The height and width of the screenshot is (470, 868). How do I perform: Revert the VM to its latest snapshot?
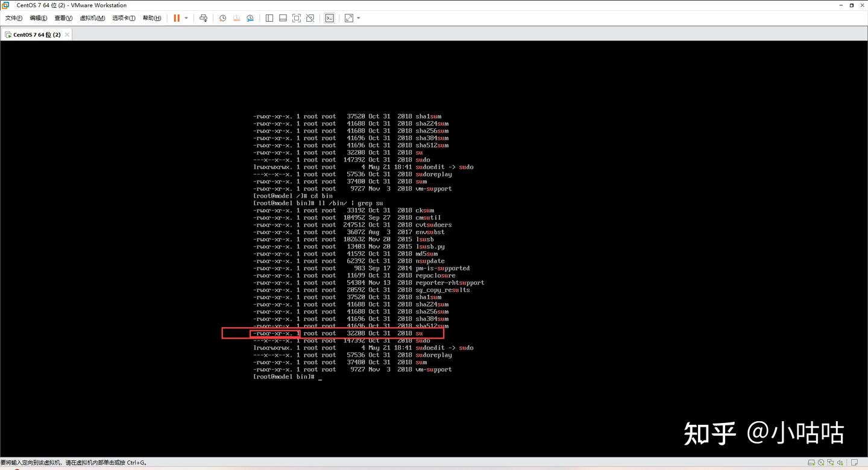237,17
